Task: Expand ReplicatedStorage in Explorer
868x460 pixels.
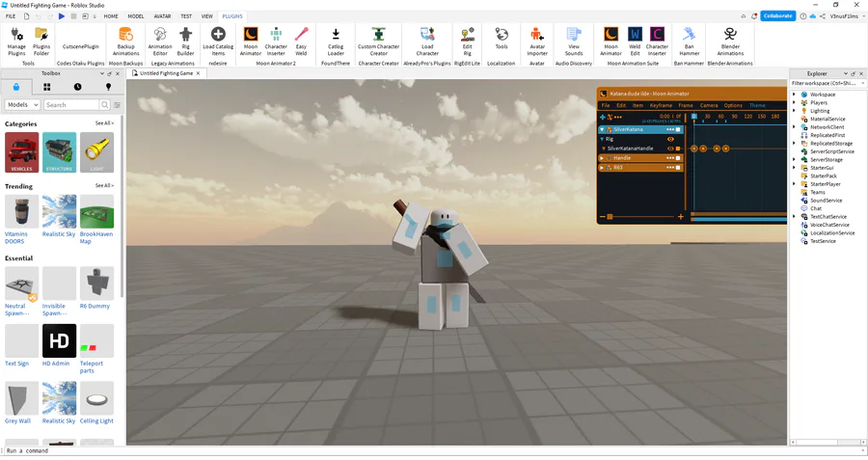Action: coord(794,144)
